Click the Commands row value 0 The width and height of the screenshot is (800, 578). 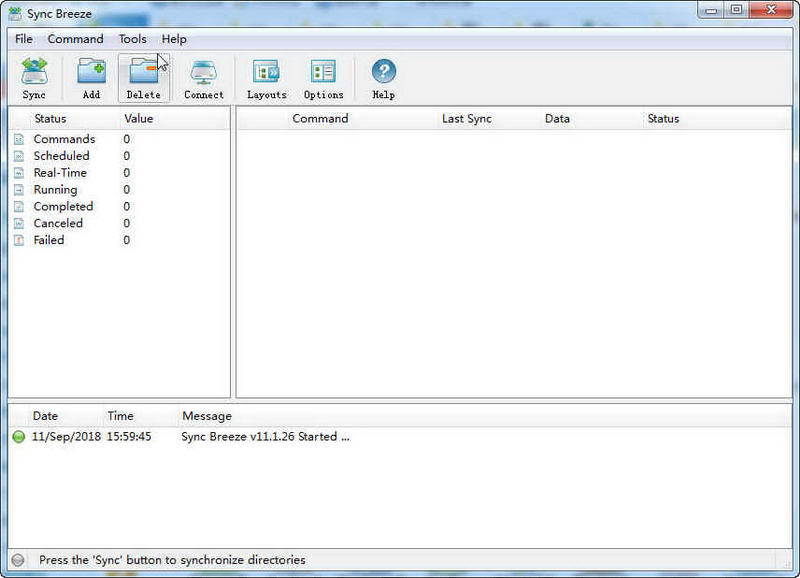[127, 139]
